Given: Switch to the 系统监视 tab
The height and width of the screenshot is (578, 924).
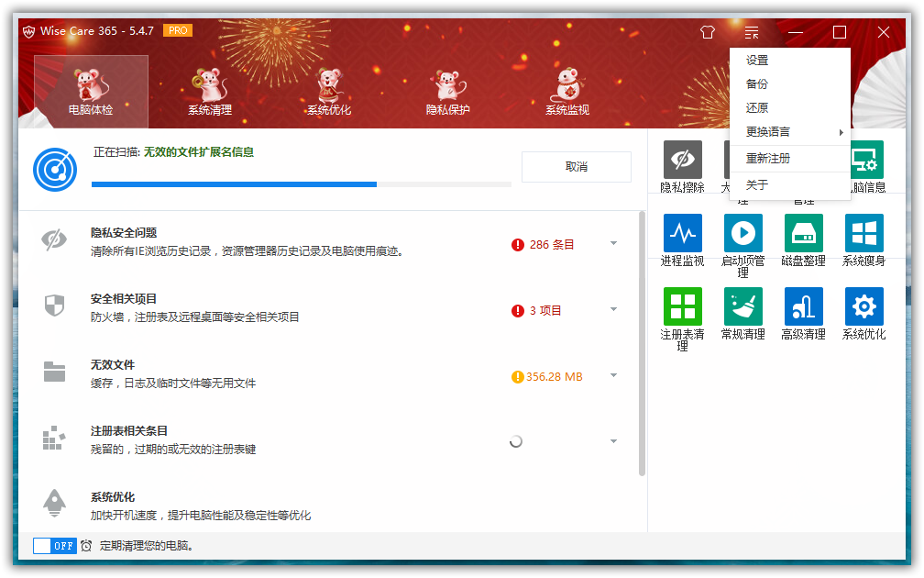Looking at the screenshot, I should coord(566,92).
